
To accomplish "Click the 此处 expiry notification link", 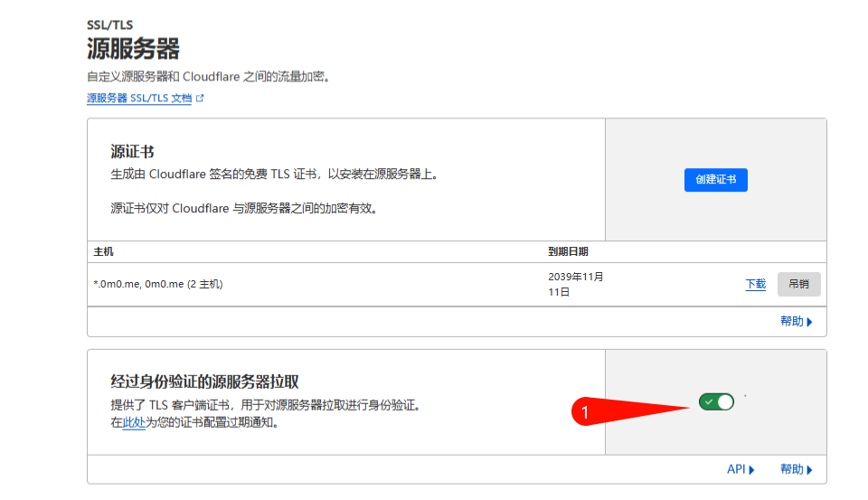I will (134, 422).
